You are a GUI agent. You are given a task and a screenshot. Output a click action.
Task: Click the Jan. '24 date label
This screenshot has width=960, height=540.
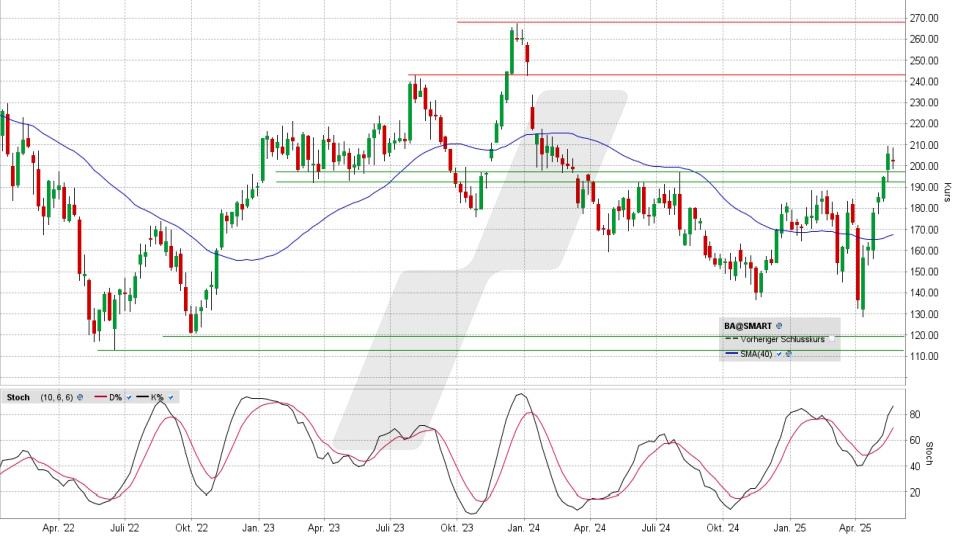[x=524, y=528]
